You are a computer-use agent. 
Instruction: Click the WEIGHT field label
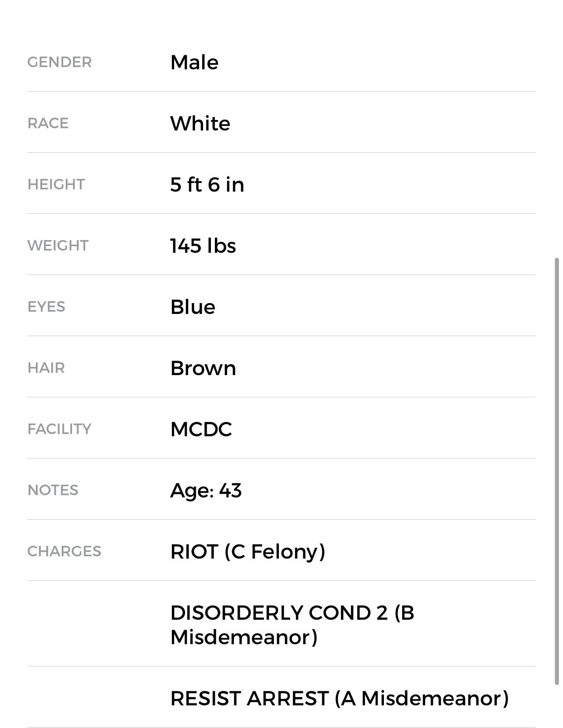(x=58, y=246)
